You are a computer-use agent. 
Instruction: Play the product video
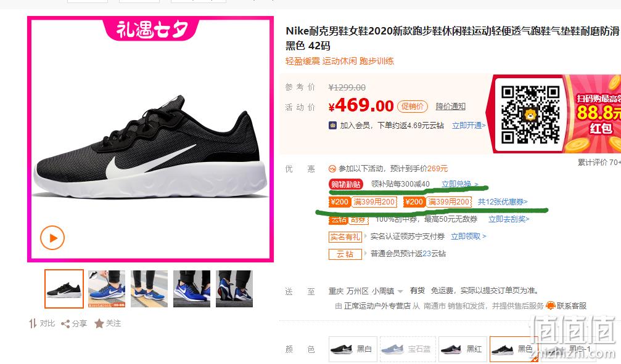coord(52,238)
